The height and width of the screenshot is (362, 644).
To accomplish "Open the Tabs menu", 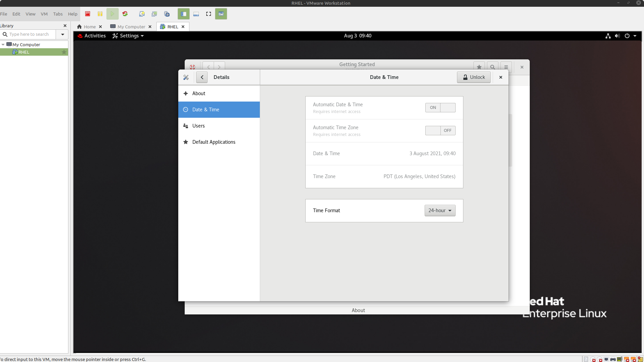I will (x=58, y=14).
